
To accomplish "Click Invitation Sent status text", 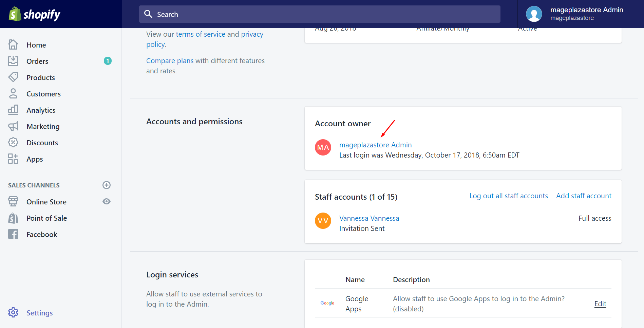I will coord(362,228).
